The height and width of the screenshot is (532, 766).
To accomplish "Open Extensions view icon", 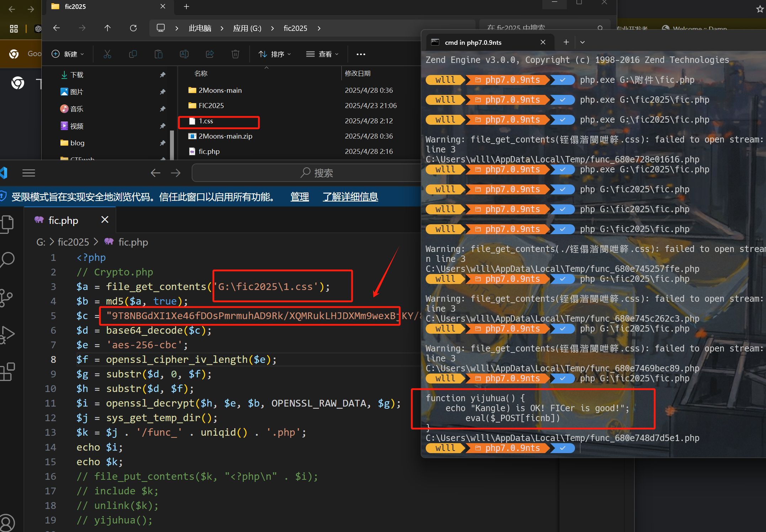I will (x=7, y=372).
